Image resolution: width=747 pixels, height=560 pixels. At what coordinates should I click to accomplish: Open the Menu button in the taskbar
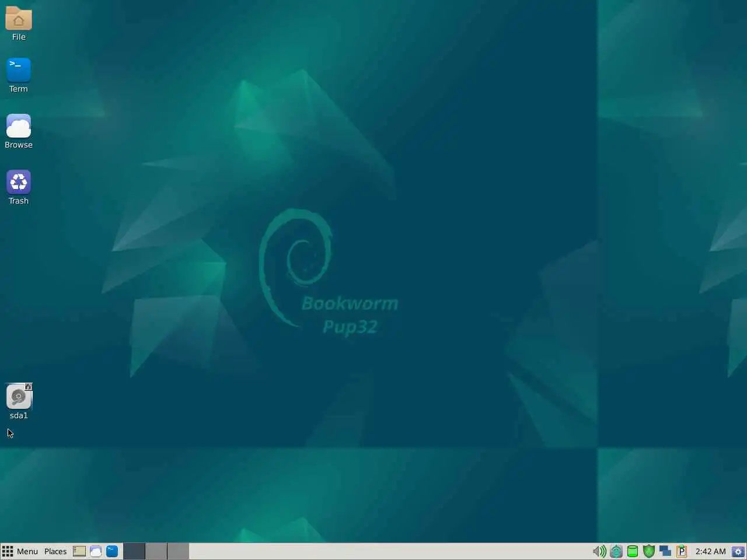[20, 551]
